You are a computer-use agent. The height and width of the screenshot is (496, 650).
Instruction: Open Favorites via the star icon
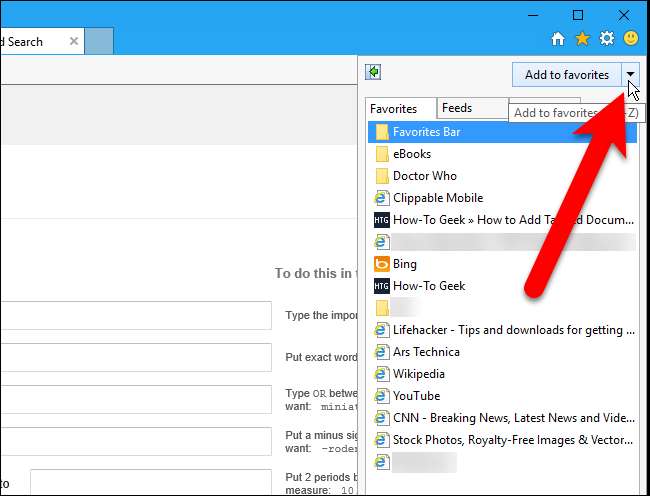(x=583, y=39)
